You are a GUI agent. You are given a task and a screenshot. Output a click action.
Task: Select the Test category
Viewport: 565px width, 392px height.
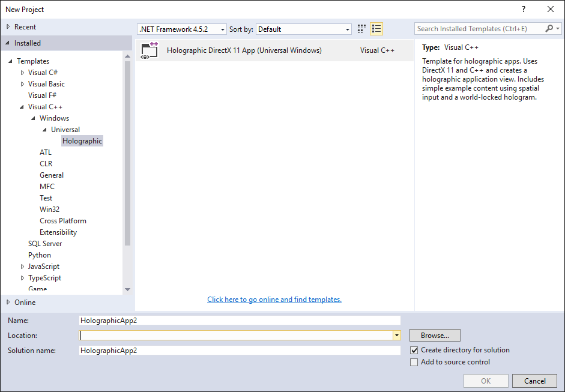[x=46, y=198]
